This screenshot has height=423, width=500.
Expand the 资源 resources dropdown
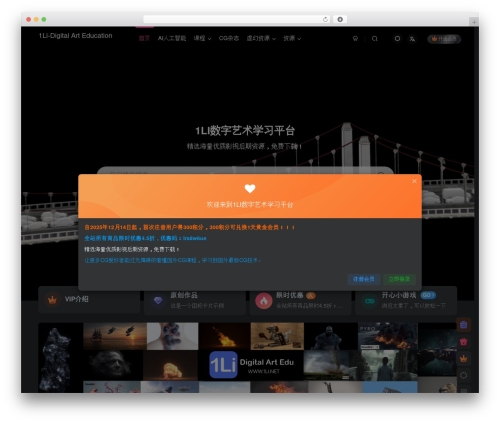pyautogui.click(x=292, y=38)
